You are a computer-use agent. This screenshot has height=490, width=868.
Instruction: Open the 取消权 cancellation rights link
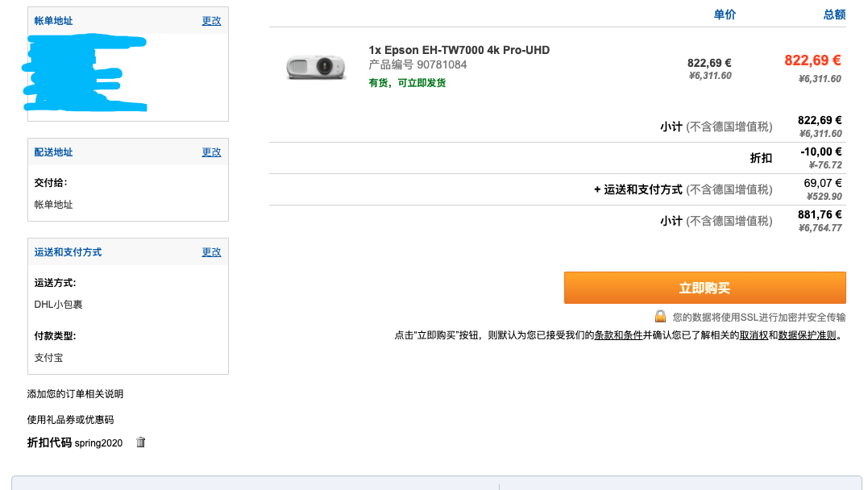coord(754,335)
